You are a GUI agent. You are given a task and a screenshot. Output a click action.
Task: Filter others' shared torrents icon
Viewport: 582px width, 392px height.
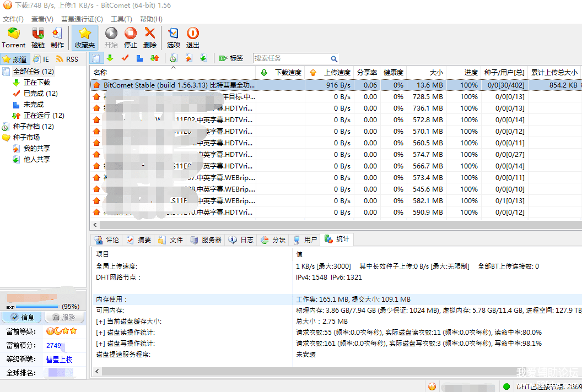point(203,58)
